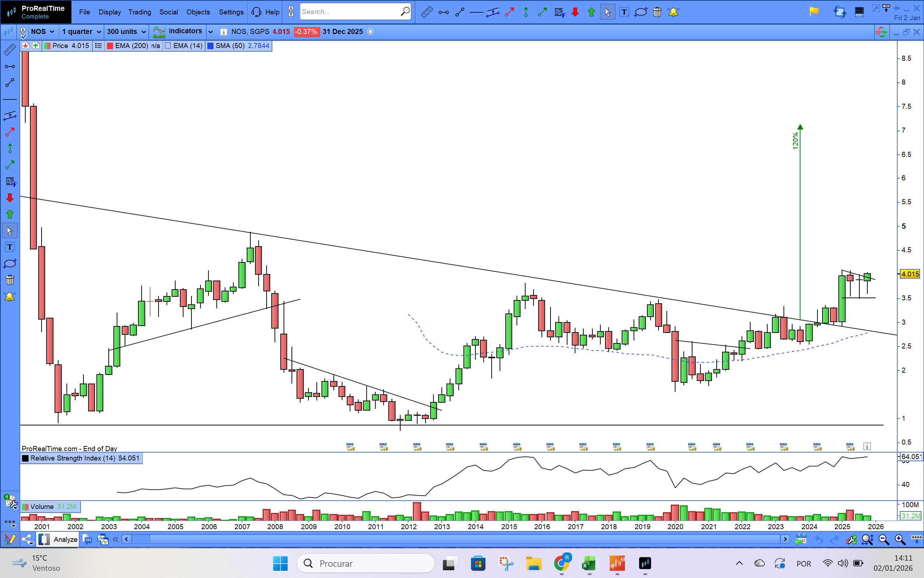The height and width of the screenshot is (578, 924).
Task: Toggle the EMA (14) indicator checkbox
Action: tap(168, 46)
